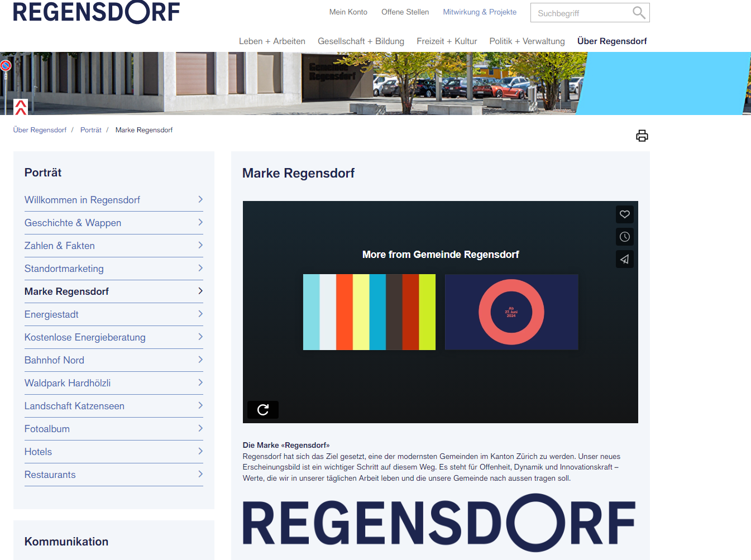The image size is (751, 560).
Task: Open the Freizeit + Kultur menu
Action: click(446, 41)
